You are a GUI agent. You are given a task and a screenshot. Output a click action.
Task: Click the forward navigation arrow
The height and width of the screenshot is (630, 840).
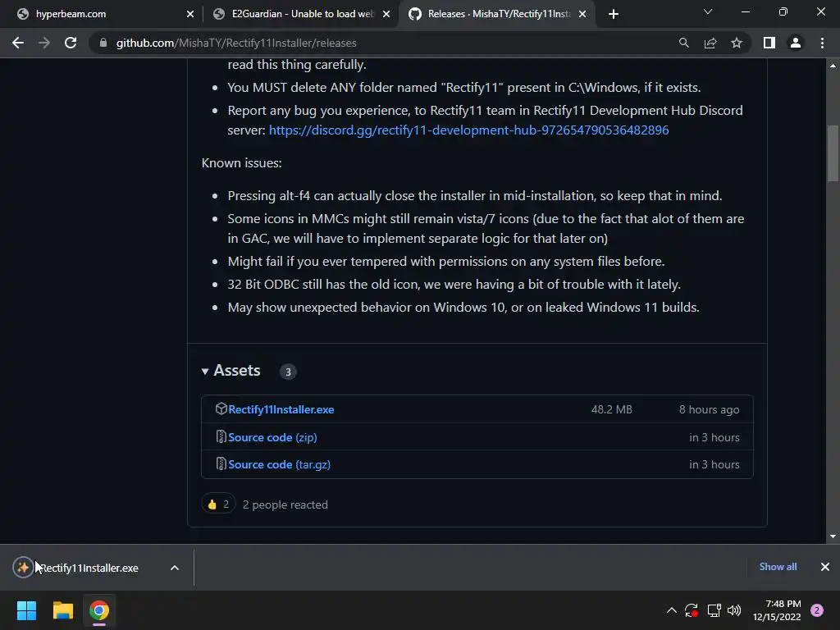coord(44,43)
